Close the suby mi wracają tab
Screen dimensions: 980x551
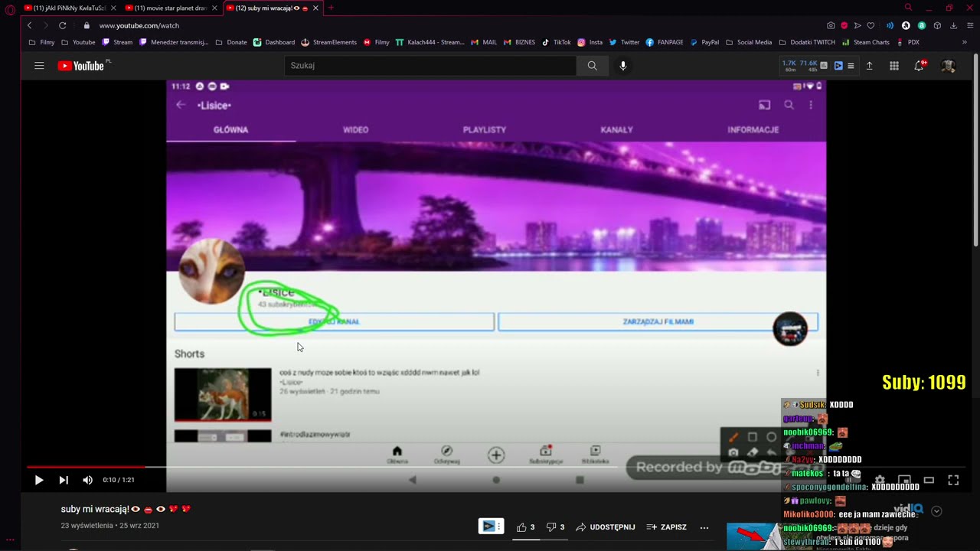tap(315, 8)
